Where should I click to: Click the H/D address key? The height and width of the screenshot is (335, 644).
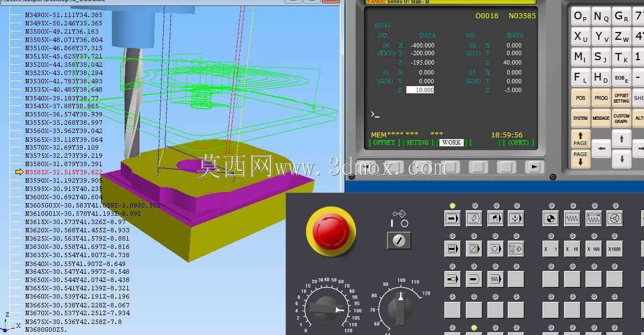tap(601, 77)
